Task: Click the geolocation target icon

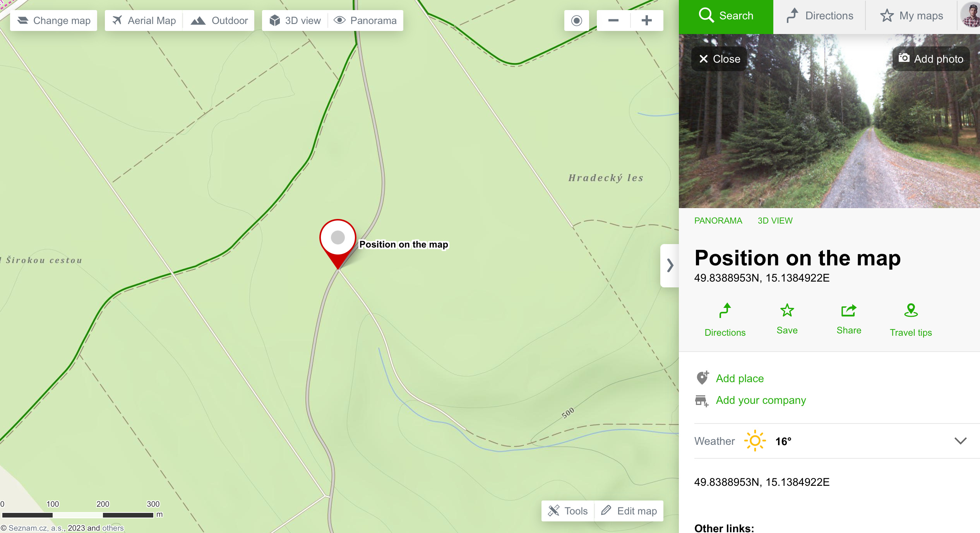Action: (x=576, y=20)
